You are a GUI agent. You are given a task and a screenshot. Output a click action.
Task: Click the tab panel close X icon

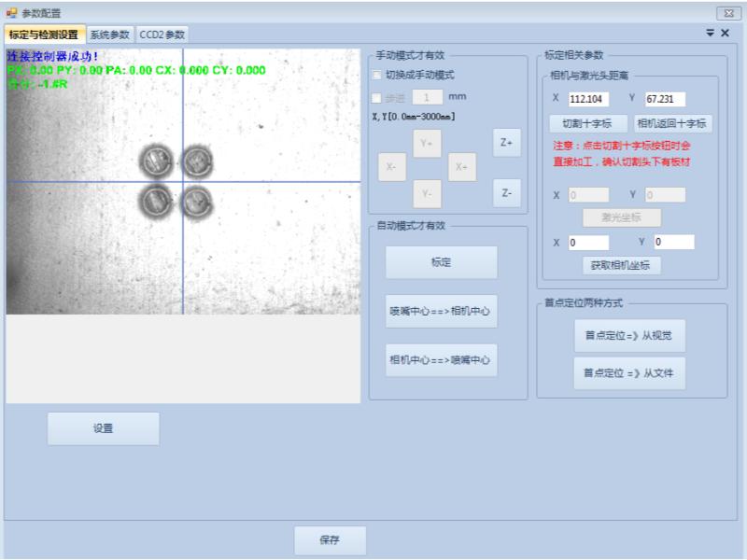pos(725,33)
